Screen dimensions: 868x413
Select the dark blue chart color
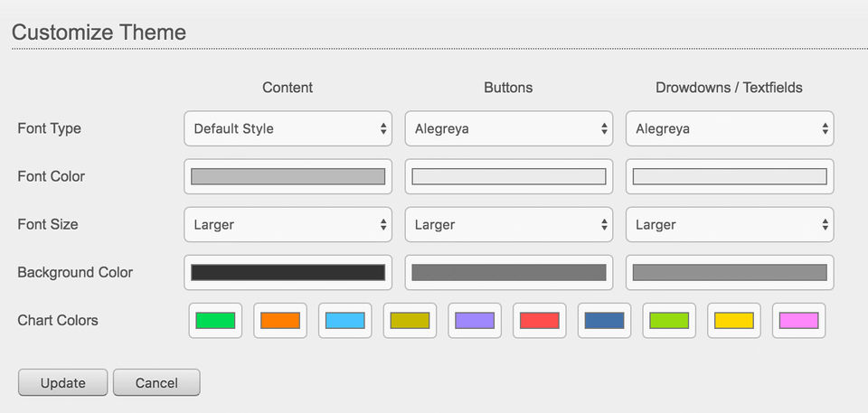pyautogui.click(x=604, y=320)
